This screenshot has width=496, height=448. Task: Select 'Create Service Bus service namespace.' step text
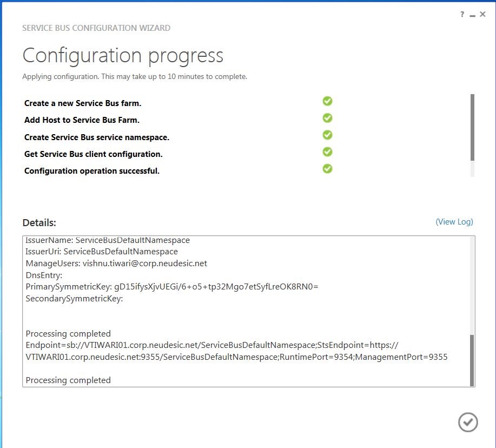coord(96,137)
